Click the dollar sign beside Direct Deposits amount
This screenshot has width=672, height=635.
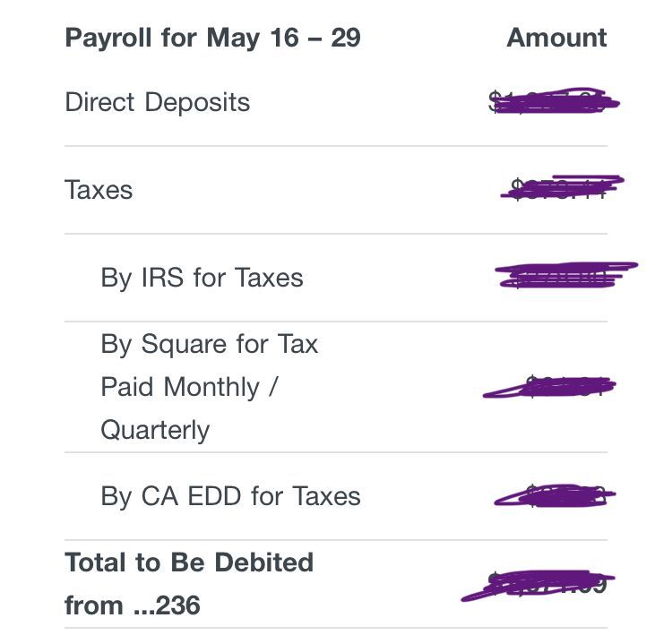pyautogui.click(x=494, y=102)
